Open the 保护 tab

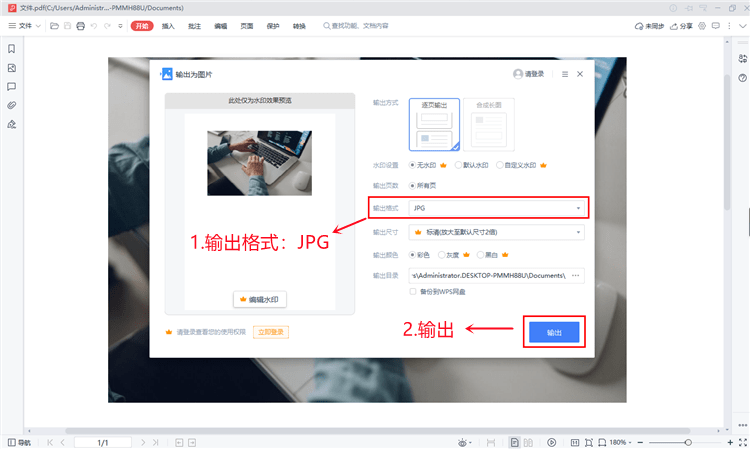click(273, 26)
